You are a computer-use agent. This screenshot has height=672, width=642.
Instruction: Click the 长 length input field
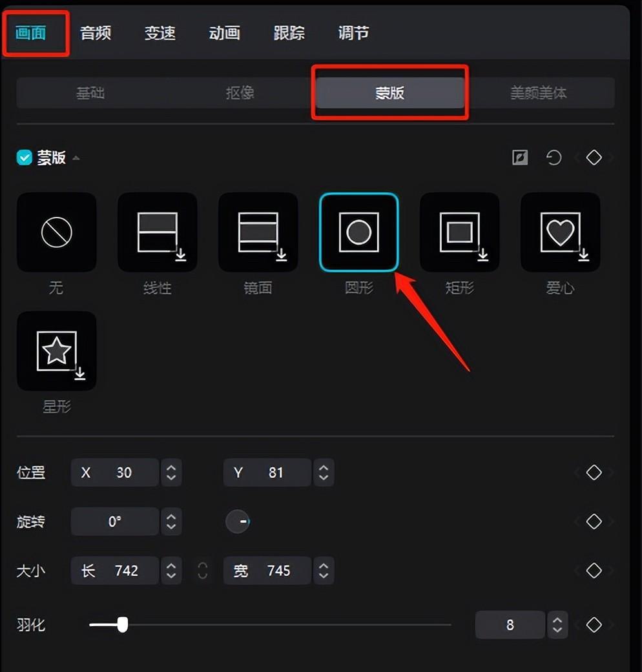(115, 571)
